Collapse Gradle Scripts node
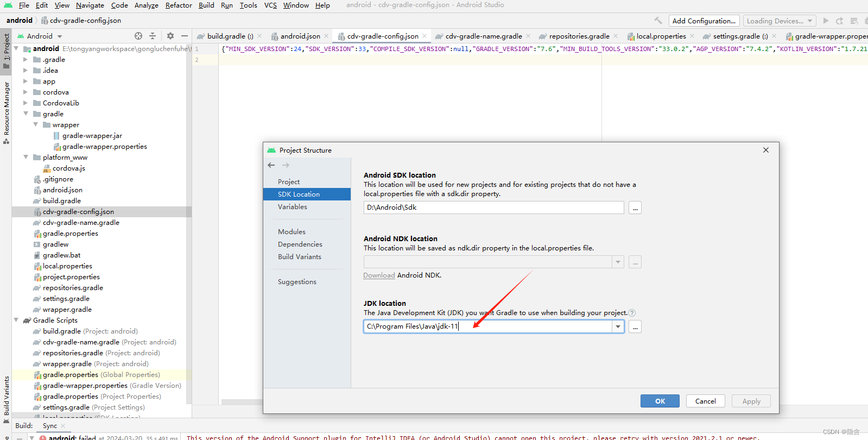This screenshot has height=440, width=868. point(16,320)
